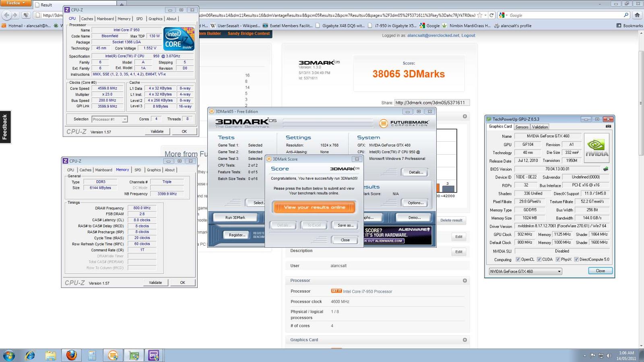Click the Action Center flag tray icon
644x362 pixels.
pos(593,356)
